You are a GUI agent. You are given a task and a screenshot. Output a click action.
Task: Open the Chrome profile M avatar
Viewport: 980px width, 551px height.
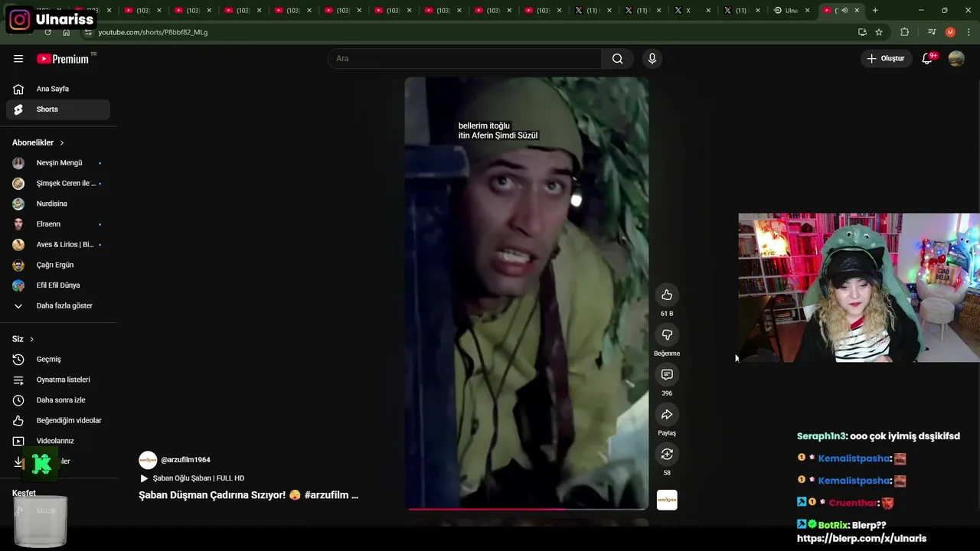coord(950,32)
